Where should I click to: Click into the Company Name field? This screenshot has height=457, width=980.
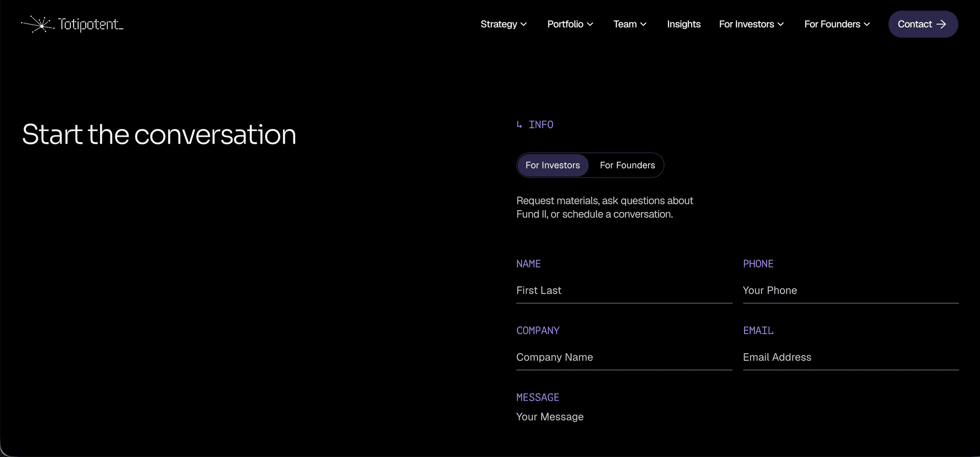(624, 357)
